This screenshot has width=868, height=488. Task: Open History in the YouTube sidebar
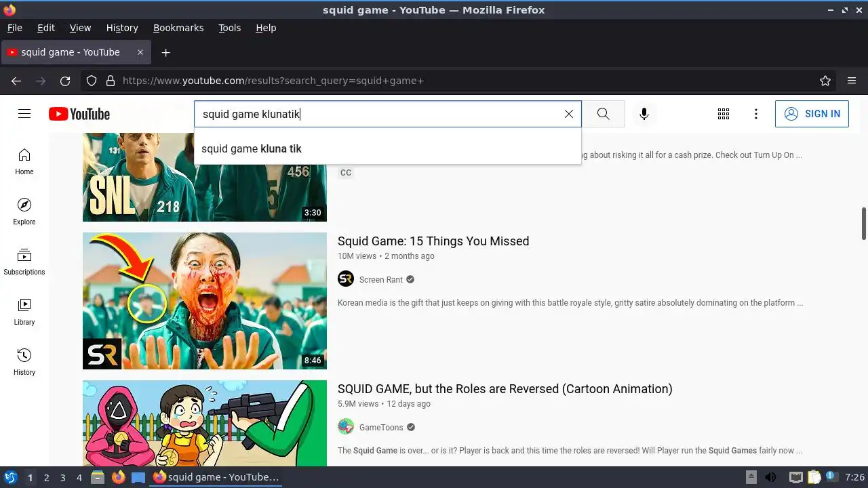[24, 363]
